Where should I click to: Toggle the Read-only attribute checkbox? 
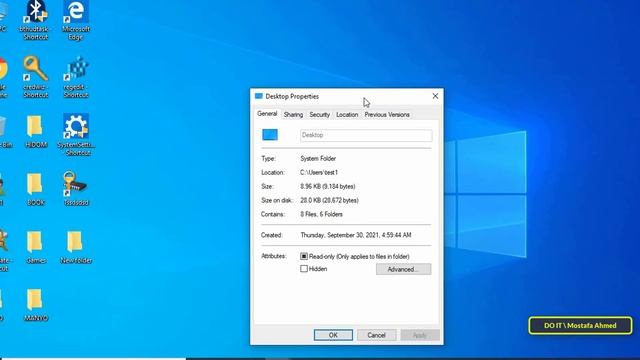[304, 256]
